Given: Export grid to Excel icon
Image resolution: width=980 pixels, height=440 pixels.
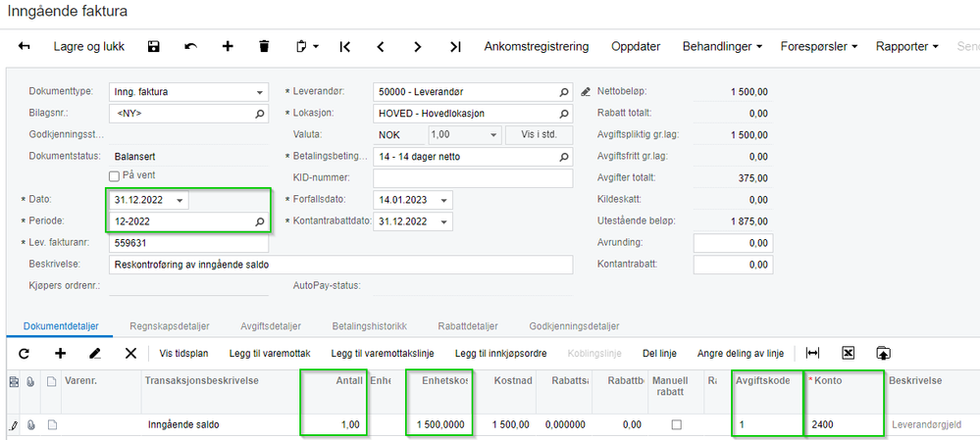Looking at the screenshot, I should [x=849, y=353].
